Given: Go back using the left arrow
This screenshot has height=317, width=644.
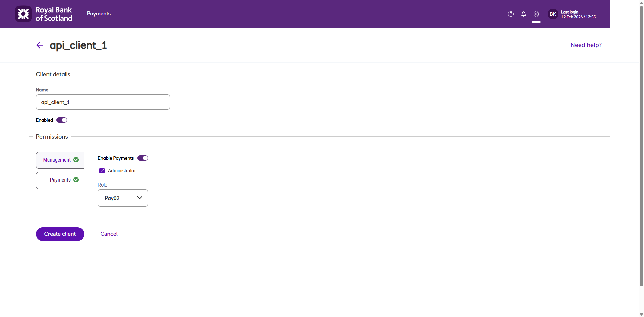Looking at the screenshot, I should pyautogui.click(x=40, y=45).
